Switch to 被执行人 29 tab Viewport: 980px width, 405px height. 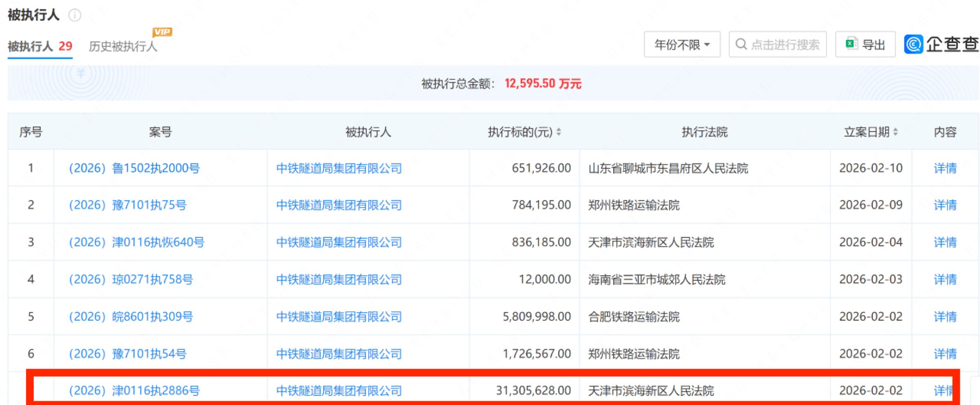40,46
